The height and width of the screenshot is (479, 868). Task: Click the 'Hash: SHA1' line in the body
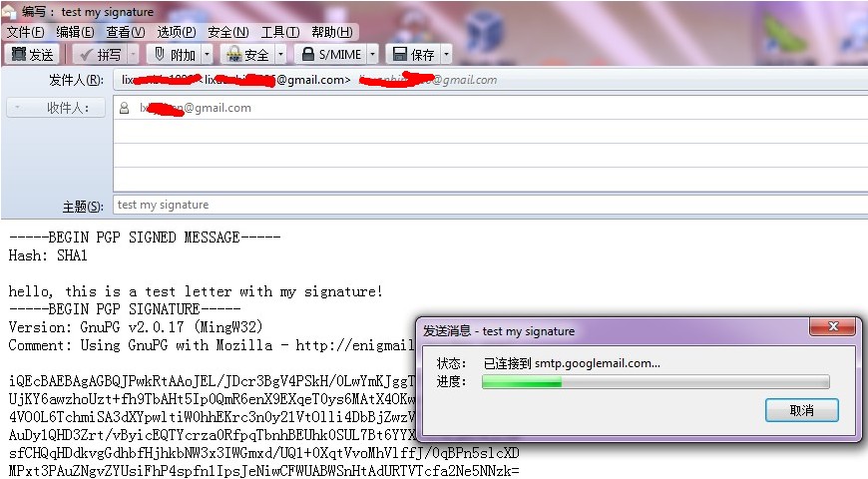click(x=48, y=255)
